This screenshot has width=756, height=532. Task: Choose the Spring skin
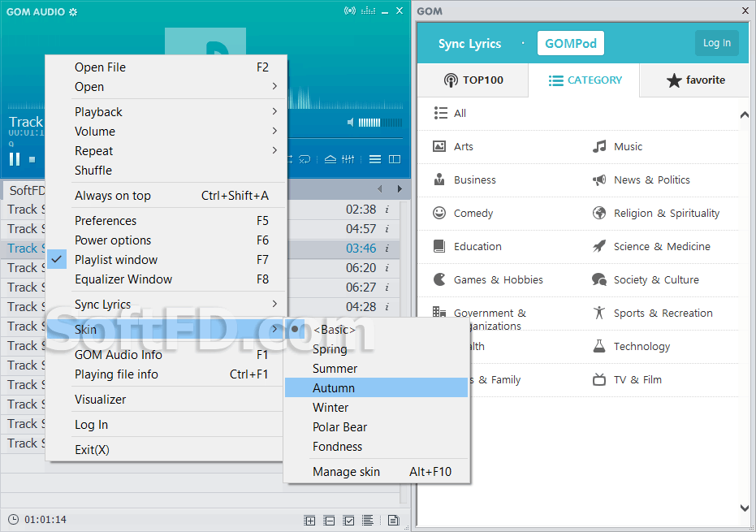[x=377, y=349]
